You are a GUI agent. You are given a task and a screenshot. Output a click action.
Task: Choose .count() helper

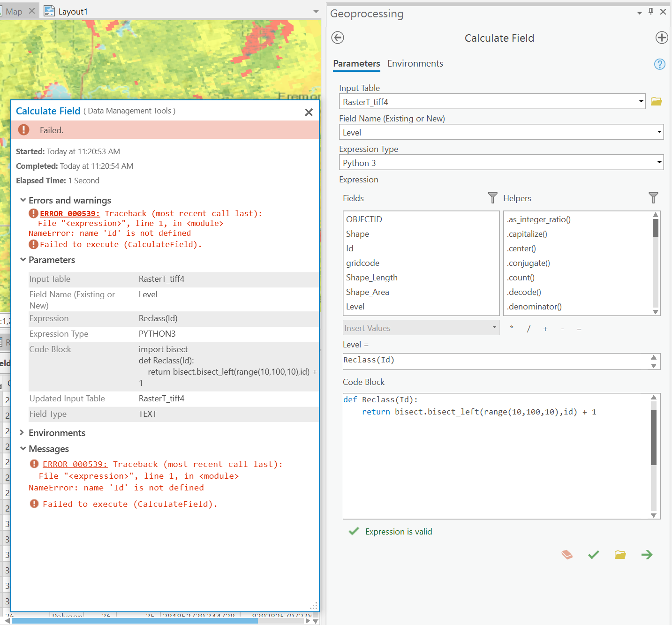pyautogui.click(x=521, y=278)
